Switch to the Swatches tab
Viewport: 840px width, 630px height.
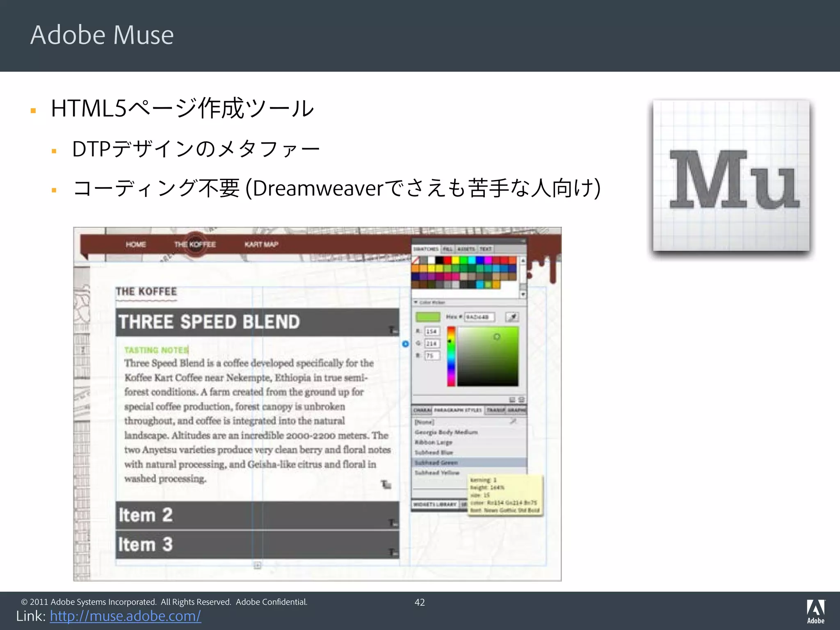(426, 249)
